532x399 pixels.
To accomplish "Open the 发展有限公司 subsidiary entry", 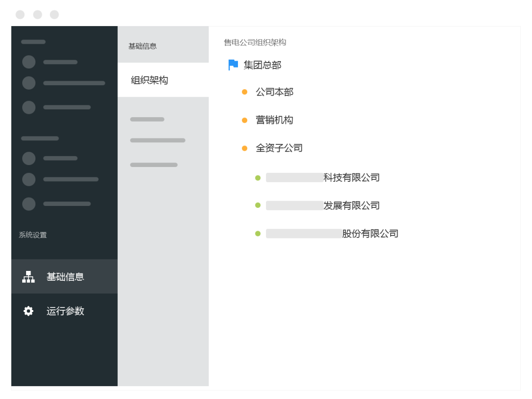I will pyautogui.click(x=351, y=206).
